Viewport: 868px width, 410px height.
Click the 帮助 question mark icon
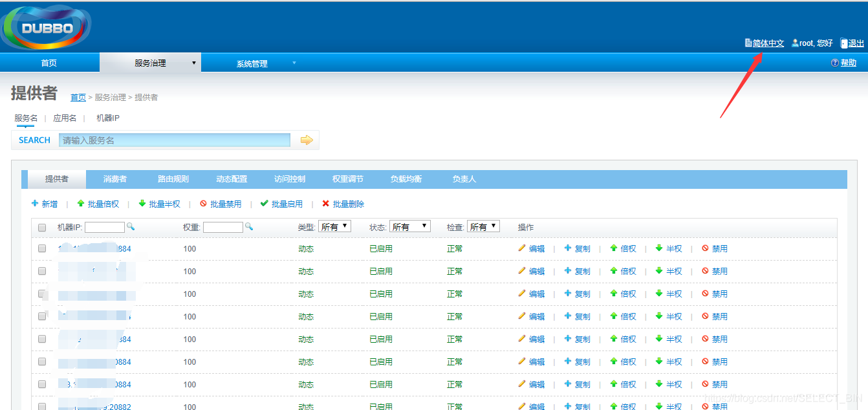pos(835,63)
